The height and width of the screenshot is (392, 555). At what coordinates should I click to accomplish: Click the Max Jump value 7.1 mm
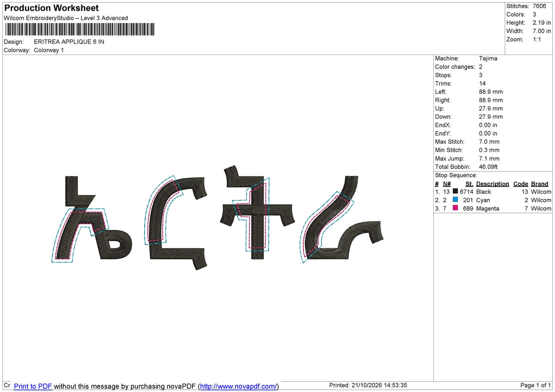[x=489, y=158]
